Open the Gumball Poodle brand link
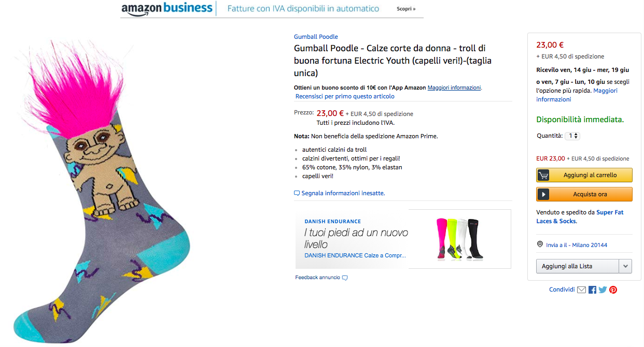The width and height of the screenshot is (644, 347). 316,37
